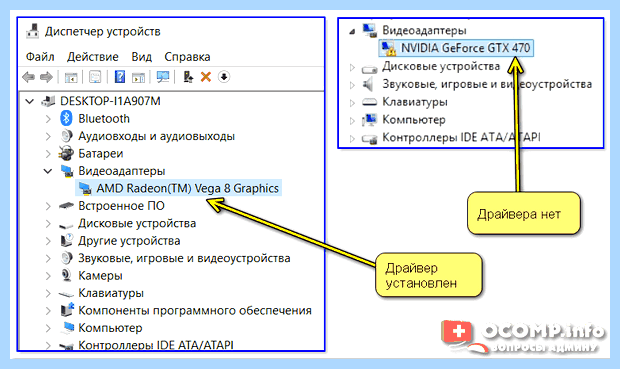Viewport: 620px width, 369px height.
Task: Click the Bluetooth icon in the tree
Action: tap(66, 118)
